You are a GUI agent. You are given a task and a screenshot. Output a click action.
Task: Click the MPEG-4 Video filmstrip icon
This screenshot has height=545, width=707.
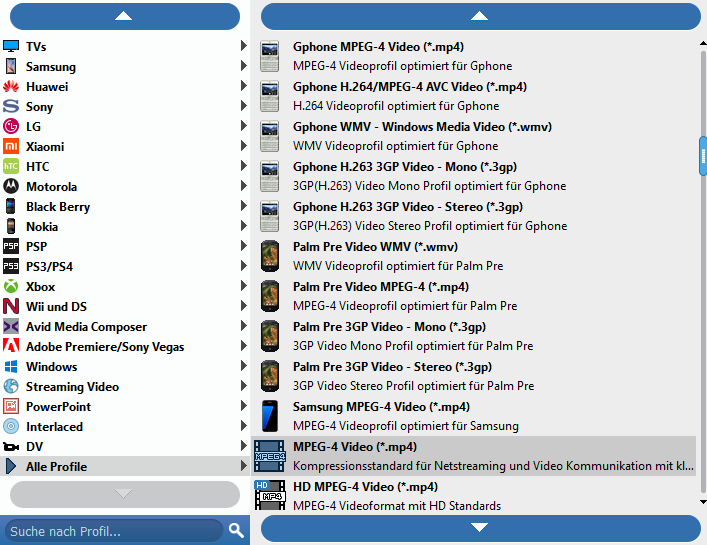pyautogui.click(x=269, y=456)
